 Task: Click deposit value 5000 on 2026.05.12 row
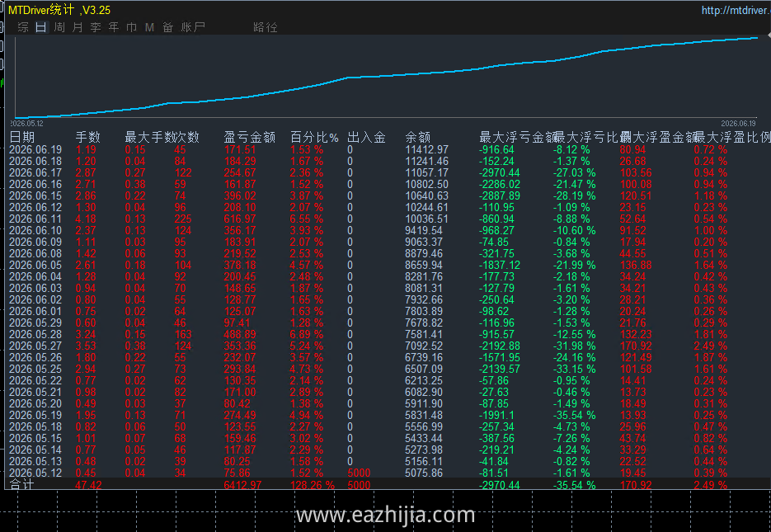[x=359, y=473]
